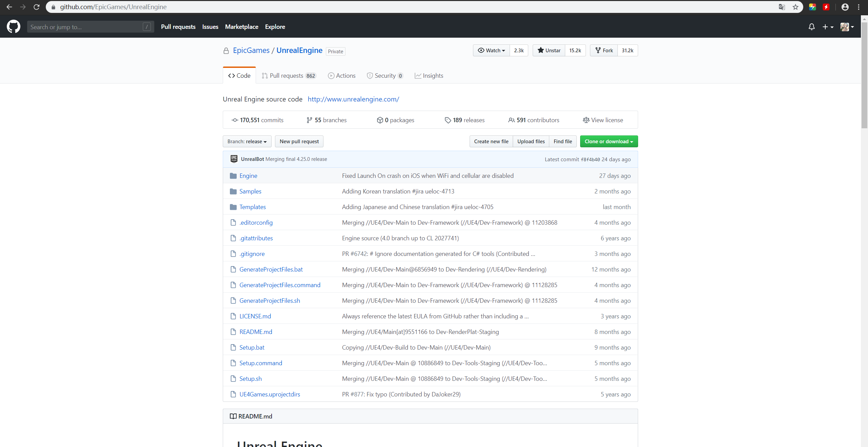Open the .gitattributes file

pos(256,238)
